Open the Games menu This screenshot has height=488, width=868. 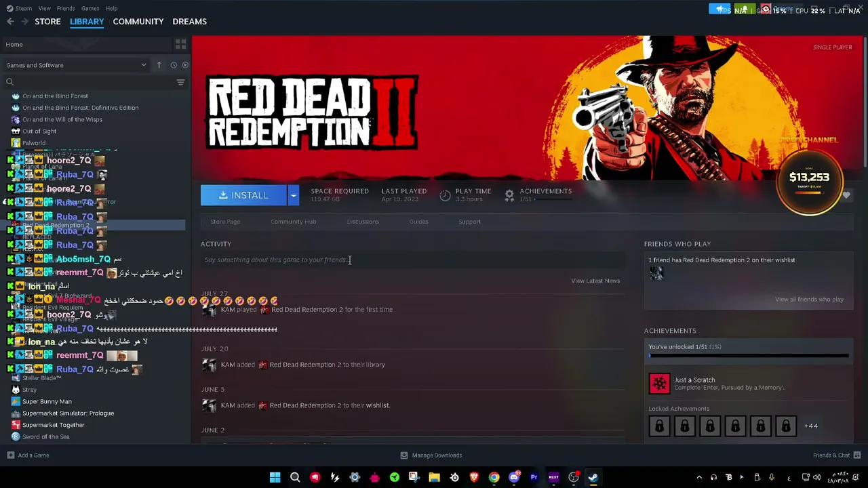click(90, 8)
